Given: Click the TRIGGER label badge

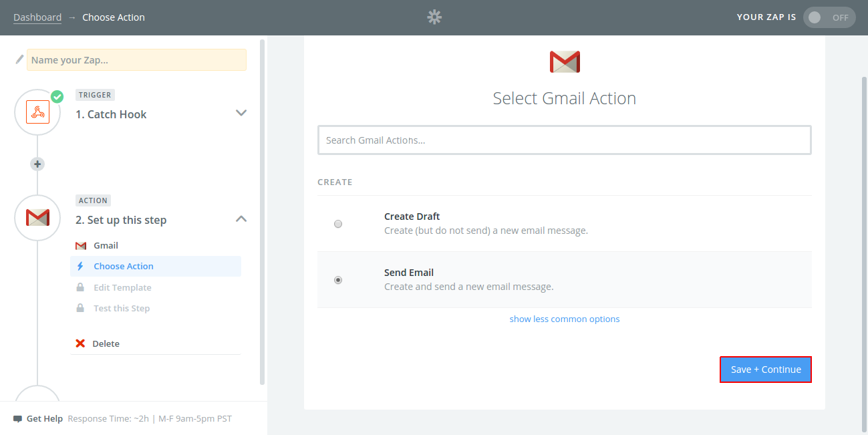Looking at the screenshot, I should pos(95,95).
